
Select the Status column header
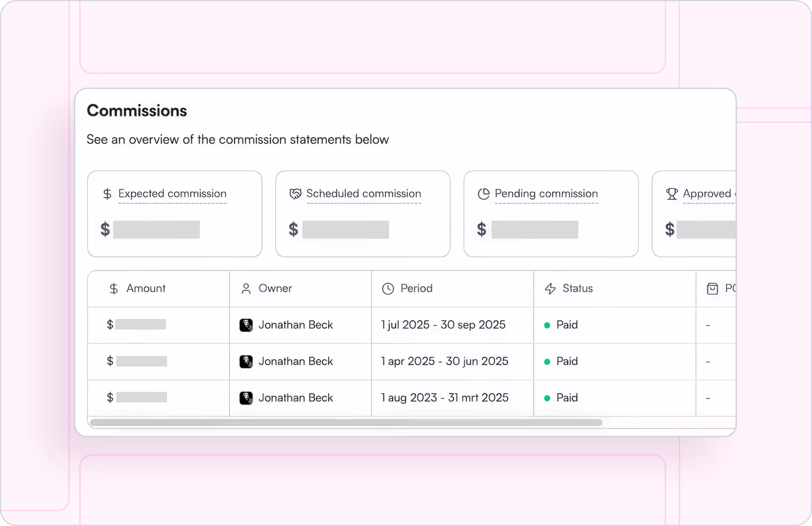pos(578,288)
